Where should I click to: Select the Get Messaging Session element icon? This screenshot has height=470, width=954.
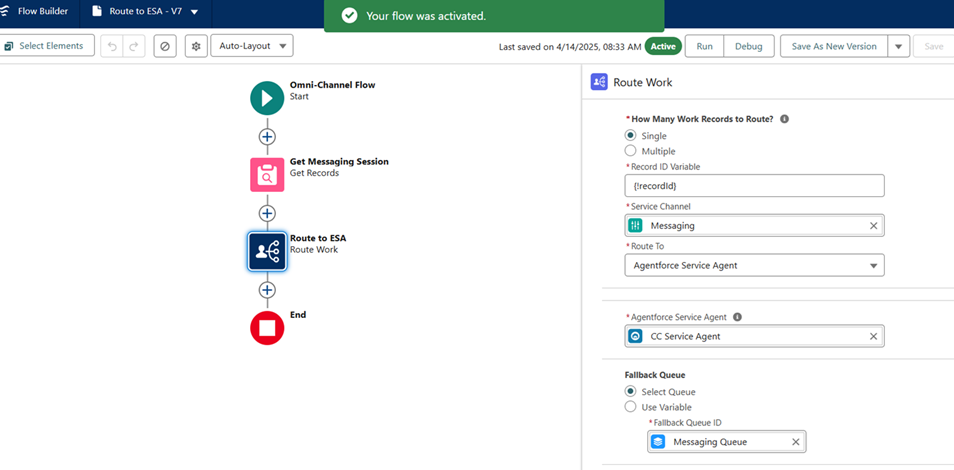coord(267,175)
